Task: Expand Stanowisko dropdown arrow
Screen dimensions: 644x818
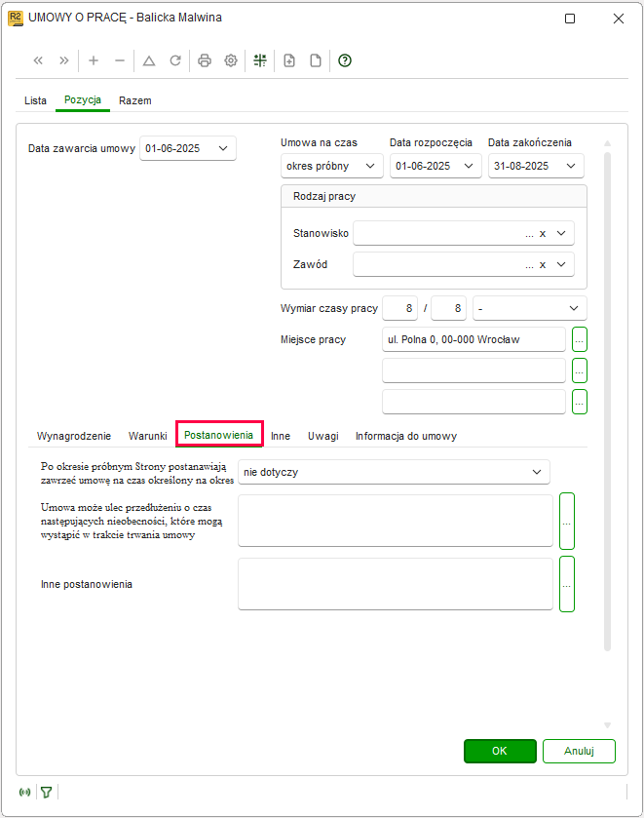Action: 561,233
